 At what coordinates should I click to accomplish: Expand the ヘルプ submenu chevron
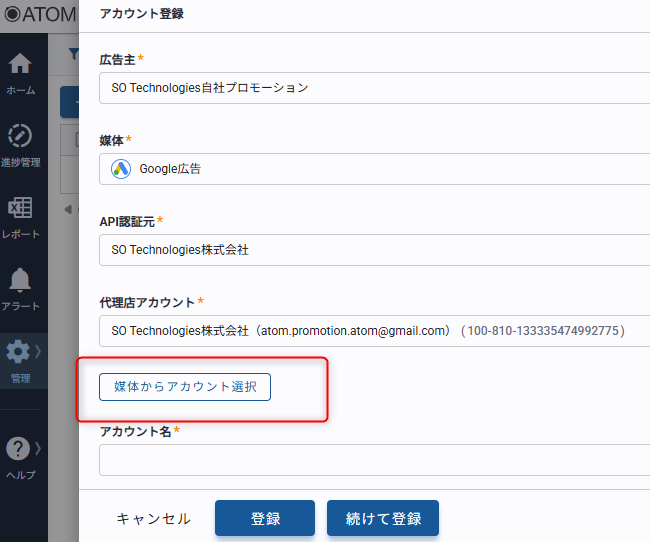39,448
